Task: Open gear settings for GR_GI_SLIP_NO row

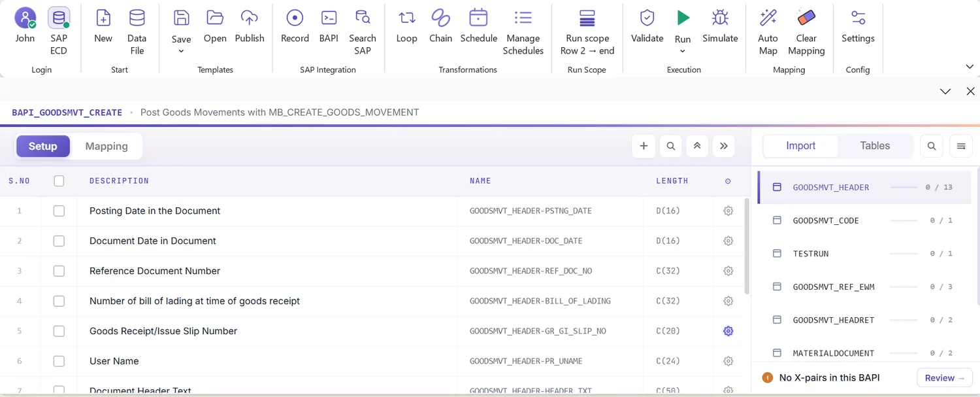Action: click(x=728, y=331)
